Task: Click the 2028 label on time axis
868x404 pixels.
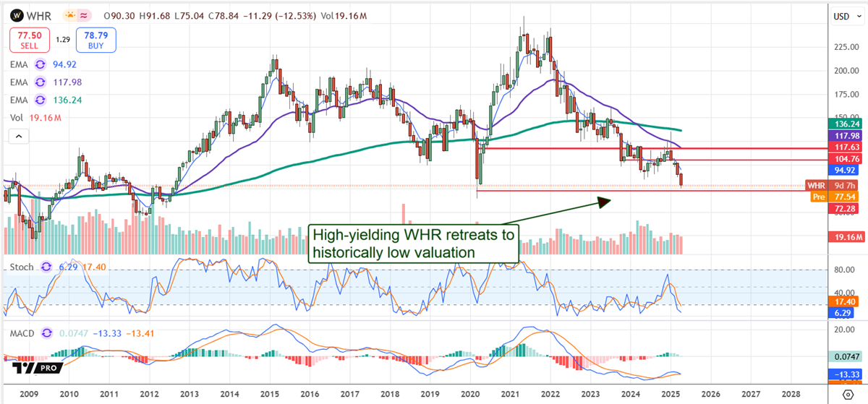Action: 791,393
